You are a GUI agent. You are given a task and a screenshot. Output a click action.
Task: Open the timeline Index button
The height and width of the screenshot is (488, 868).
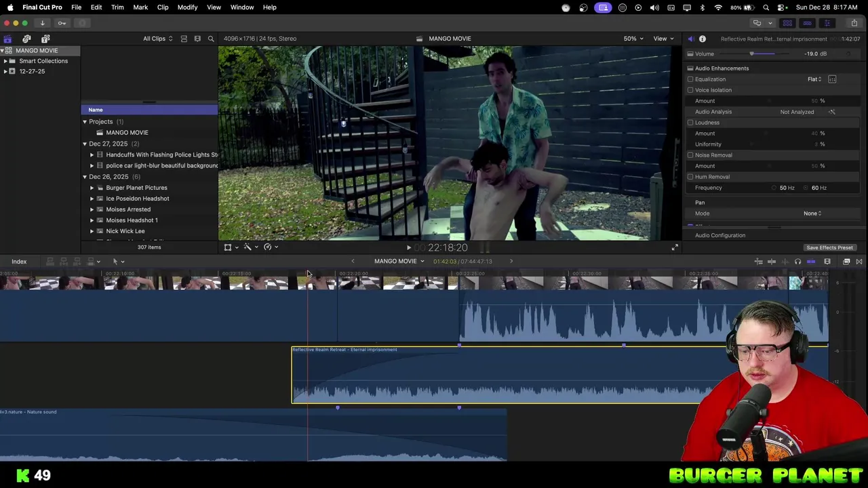[x=19, y=262]
